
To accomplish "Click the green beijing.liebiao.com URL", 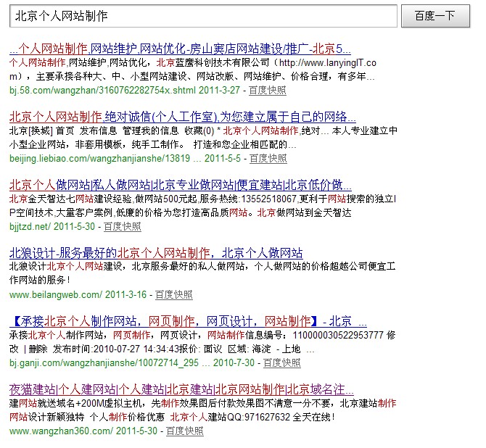I will [x=99, y=158].
